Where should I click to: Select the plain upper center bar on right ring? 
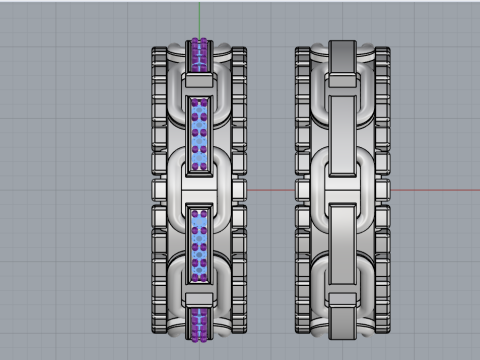tap(342, 136)
